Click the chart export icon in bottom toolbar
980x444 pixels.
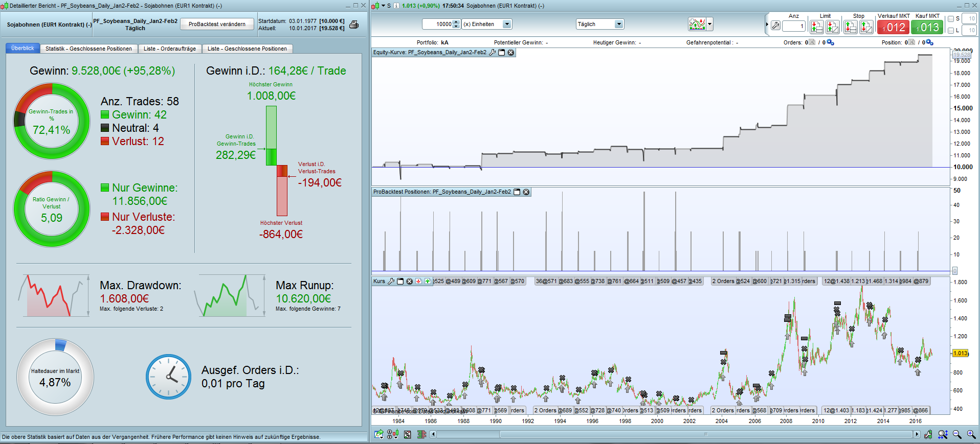coord(378,434)
